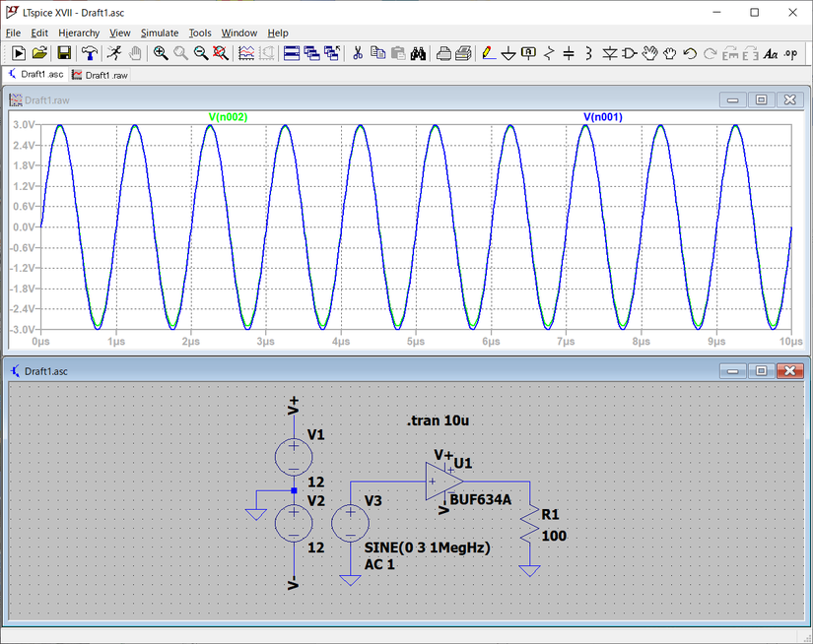The height and width of the screenshot is (644, 813).
Task: Select the Diode component tool
Action: click(609, 53)
